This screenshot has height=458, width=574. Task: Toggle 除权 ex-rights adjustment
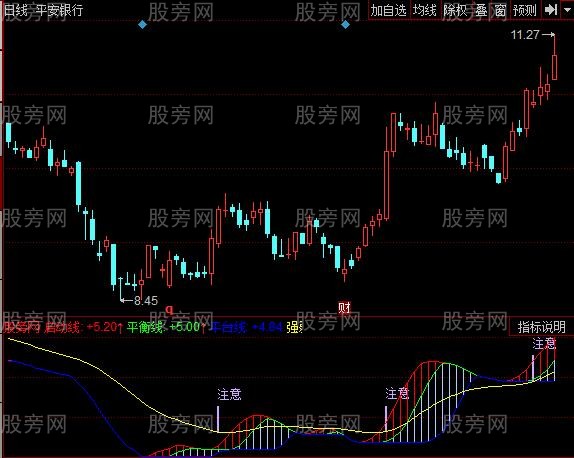point(456,10)
